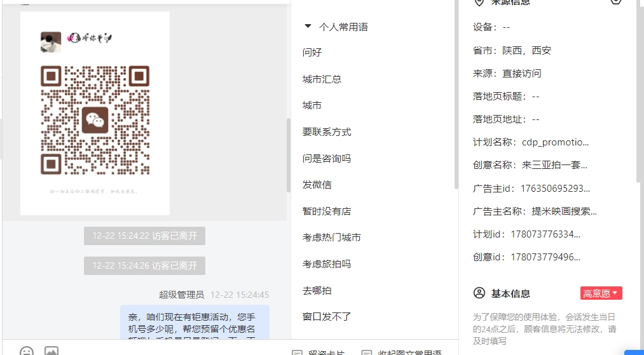Click the 落地页地址 entry
This screenshot has width=644, height=355.
[x=506, y=119]
